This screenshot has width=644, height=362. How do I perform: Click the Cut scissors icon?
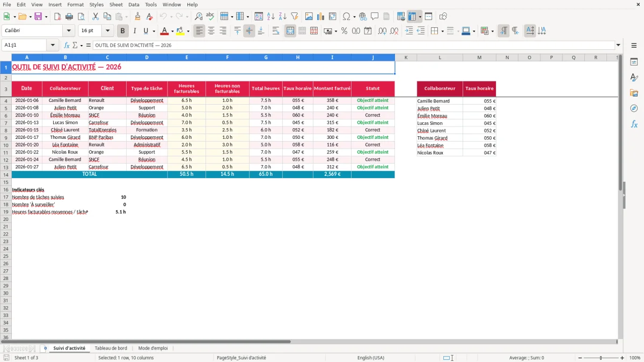click(96, 17)
